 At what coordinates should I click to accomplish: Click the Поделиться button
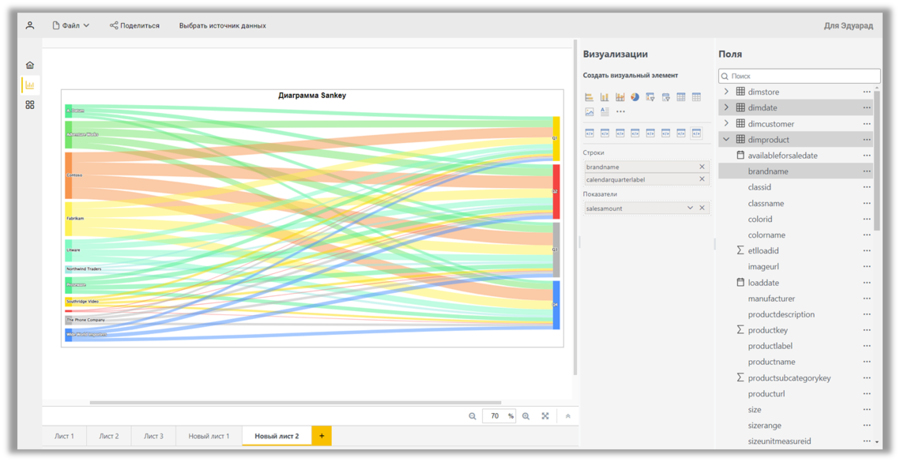point(135,25)
